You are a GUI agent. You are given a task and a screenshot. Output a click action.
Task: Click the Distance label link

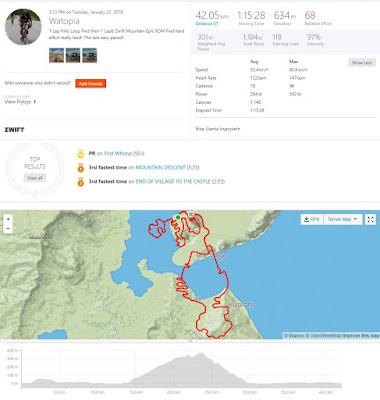tap(207, 24)
